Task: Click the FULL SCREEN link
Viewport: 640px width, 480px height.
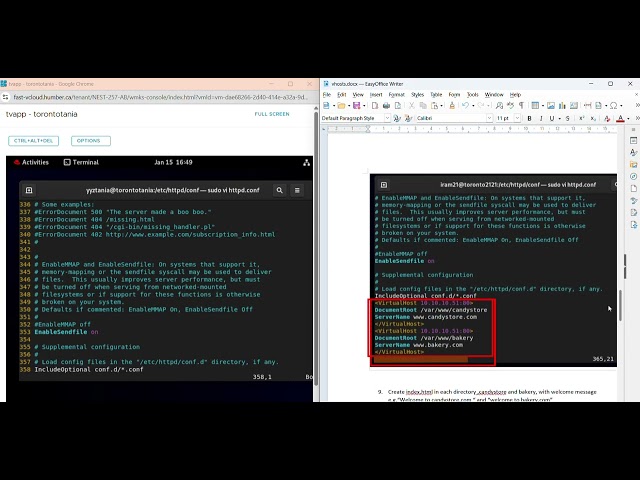Action: [x=272, y=114]
